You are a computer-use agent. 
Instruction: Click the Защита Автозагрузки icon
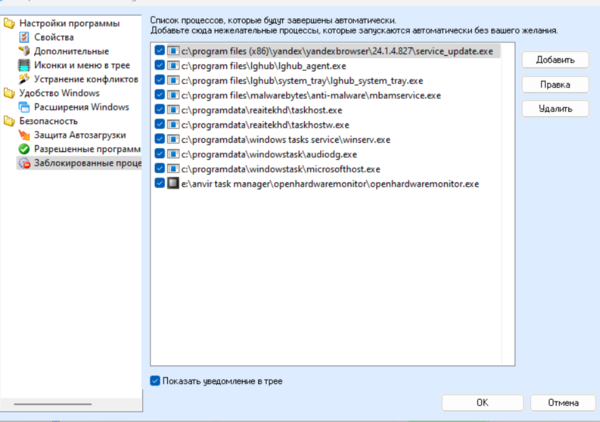[x=24, y=135]
